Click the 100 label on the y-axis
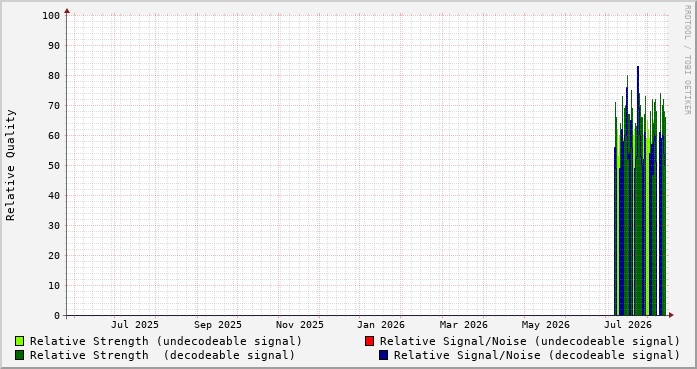The width and height of the screenshot is (697, 369). [x=51, y=16]
